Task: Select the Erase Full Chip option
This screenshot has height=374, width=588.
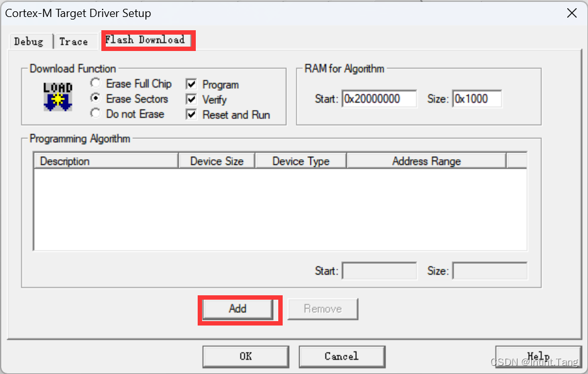Action: 95,83
